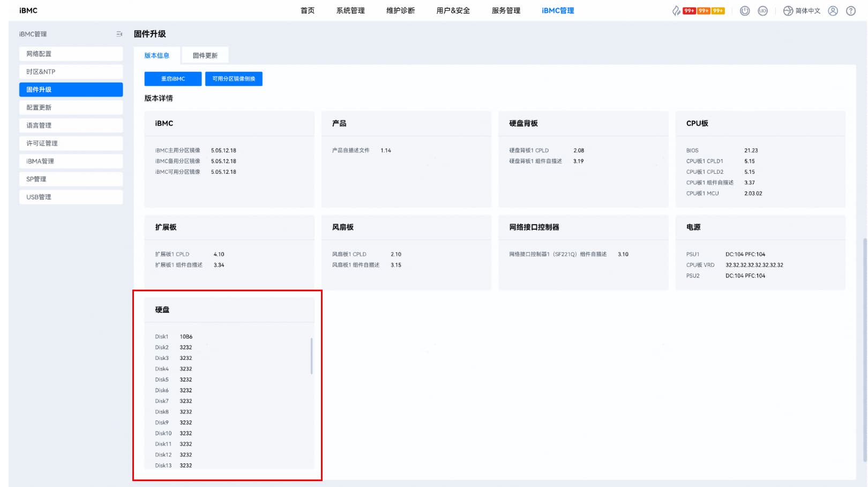
Task: Open the red 99+ critical alarms badge
Action: coord(689,11)
